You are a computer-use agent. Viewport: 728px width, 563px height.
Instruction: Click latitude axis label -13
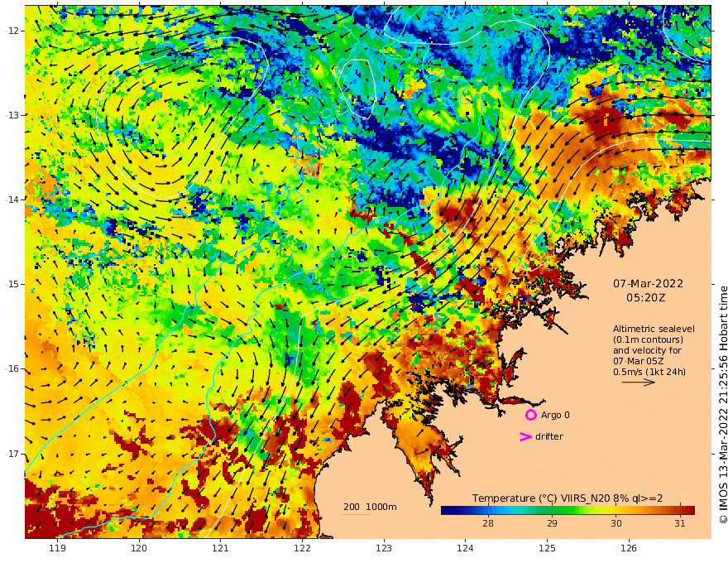pos(12,115)
